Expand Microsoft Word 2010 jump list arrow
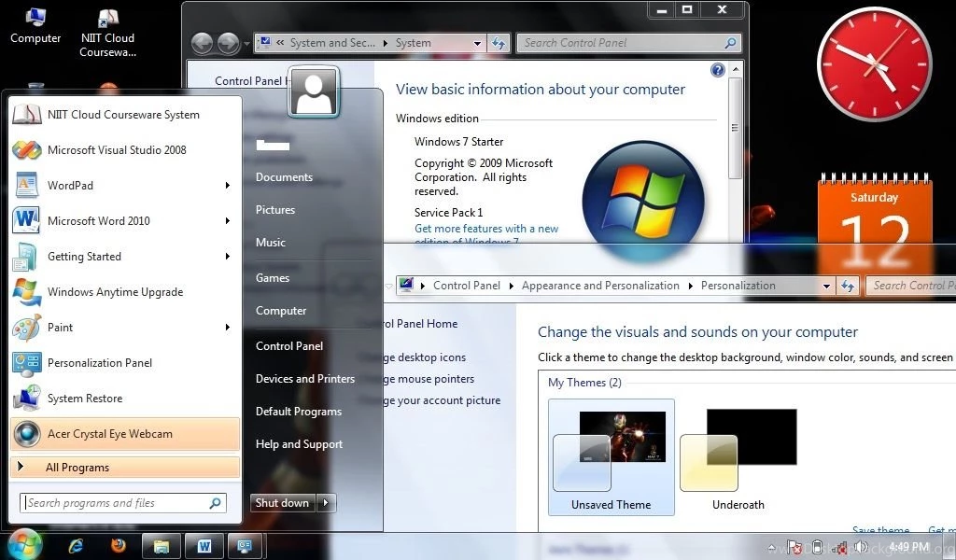956x560 pixels. click(x=228, y=220)
